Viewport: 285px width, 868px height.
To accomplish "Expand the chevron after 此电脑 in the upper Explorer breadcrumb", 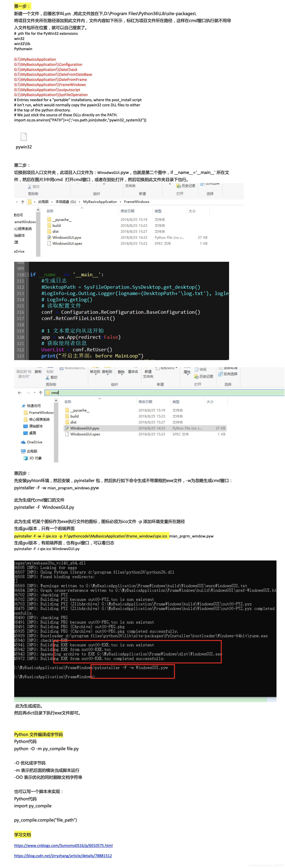I will 52,202.
